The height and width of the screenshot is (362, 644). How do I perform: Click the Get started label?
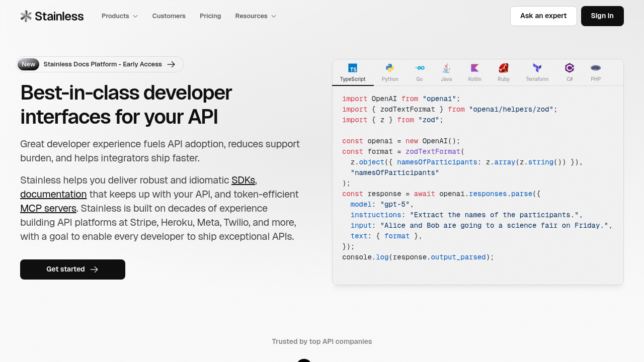coord(65,269)
